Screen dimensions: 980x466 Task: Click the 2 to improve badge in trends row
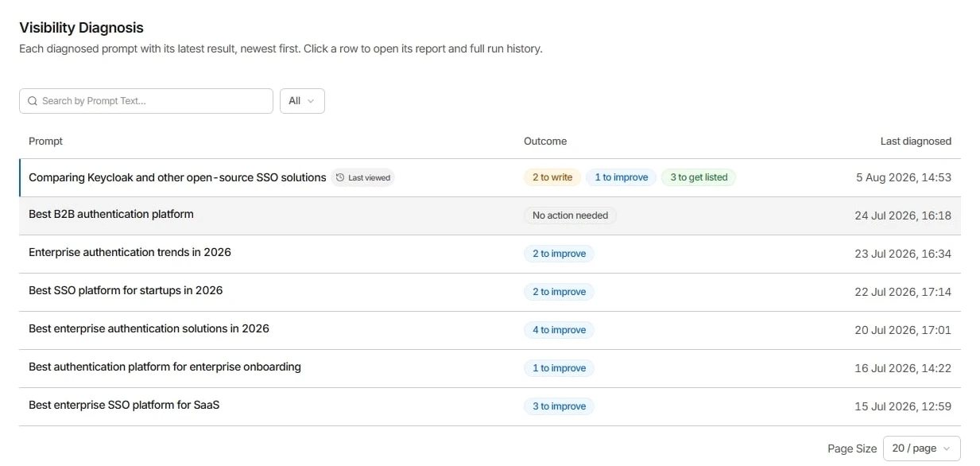click(x=559, y=254)
